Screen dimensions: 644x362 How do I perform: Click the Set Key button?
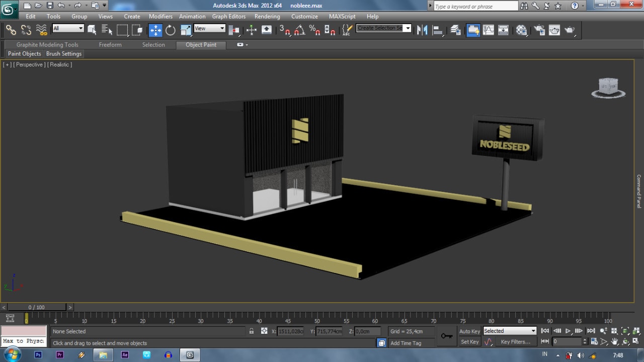coord(469,342)
